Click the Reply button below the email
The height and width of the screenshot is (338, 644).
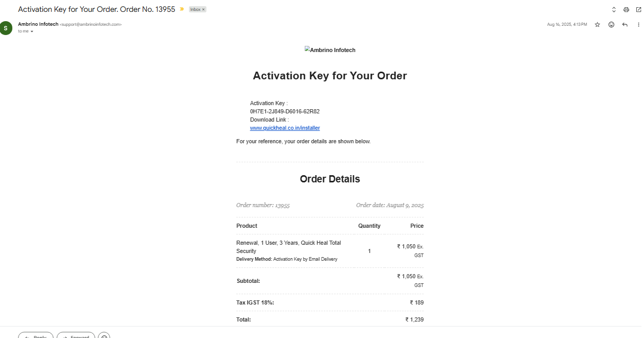[36, 335]
